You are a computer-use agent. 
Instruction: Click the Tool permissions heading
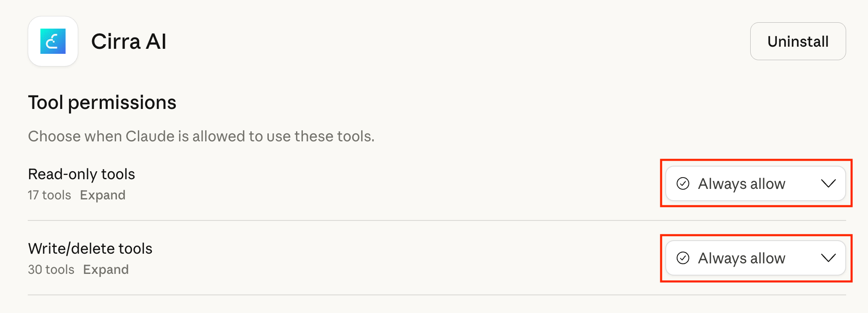102,103
